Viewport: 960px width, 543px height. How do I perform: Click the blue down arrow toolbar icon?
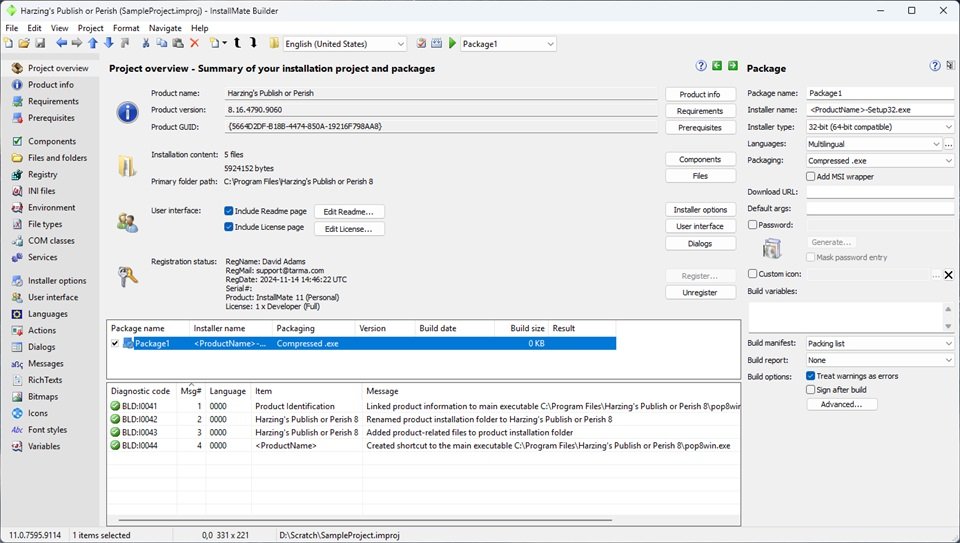click(108, 43)
